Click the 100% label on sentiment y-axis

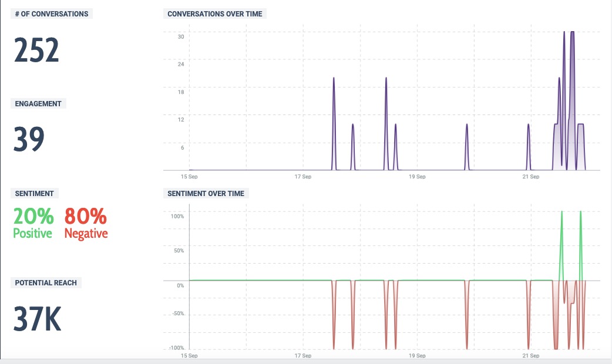point(177,216)
